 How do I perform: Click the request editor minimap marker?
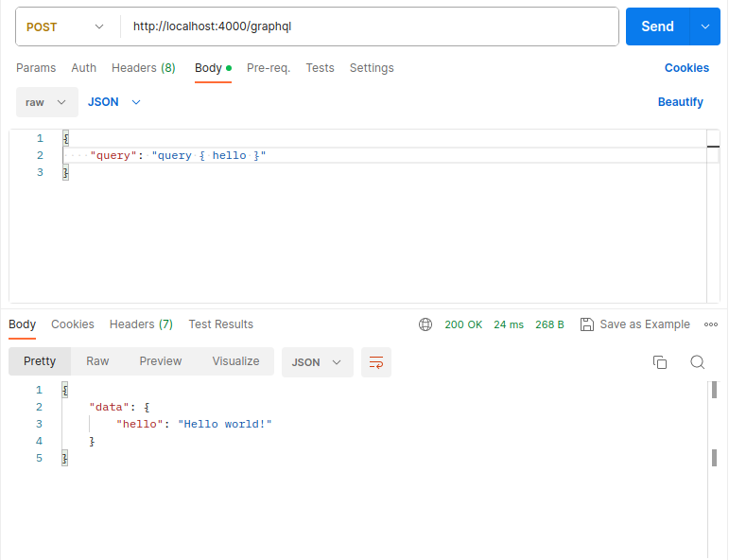(x=713, y=147)
